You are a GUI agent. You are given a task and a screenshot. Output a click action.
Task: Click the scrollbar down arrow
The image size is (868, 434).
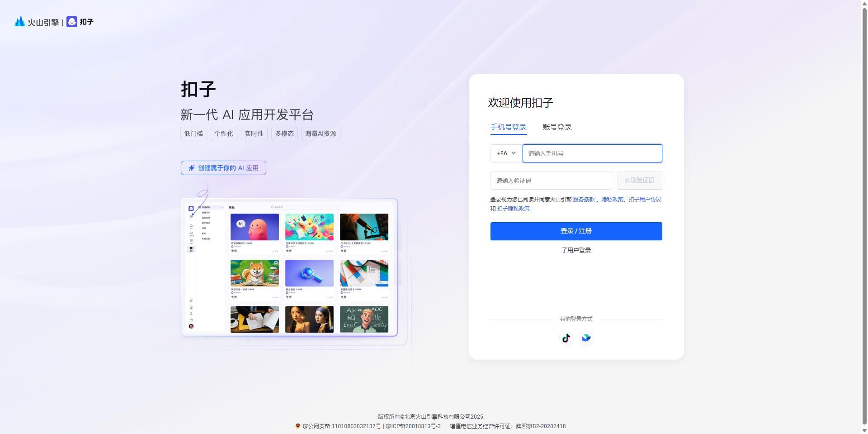tap(864, 430)
